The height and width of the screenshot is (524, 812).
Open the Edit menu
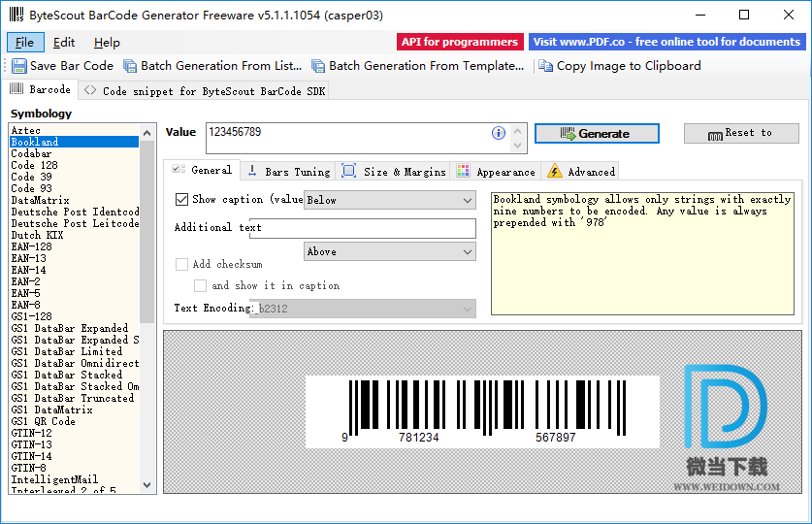[x=64, y=43]
